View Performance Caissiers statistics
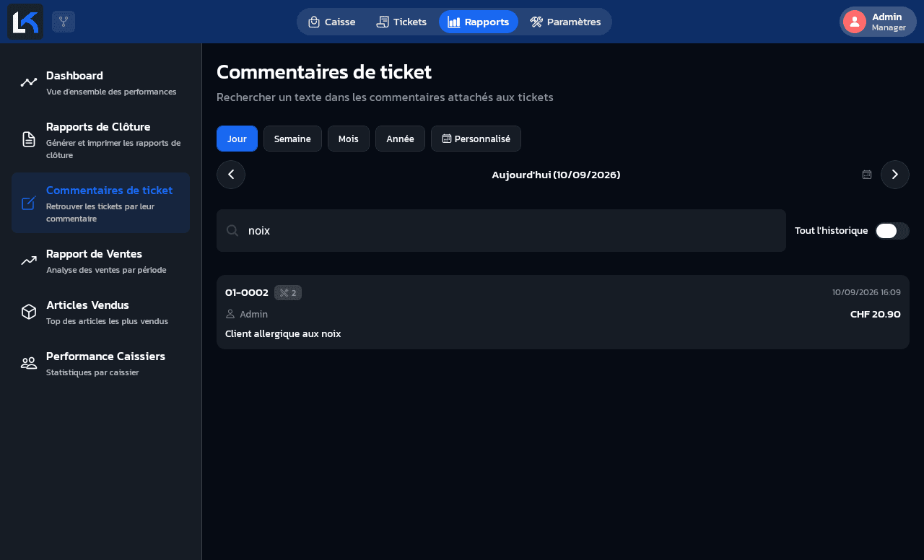Screen dimensions: 924x560 pos(100,363)
